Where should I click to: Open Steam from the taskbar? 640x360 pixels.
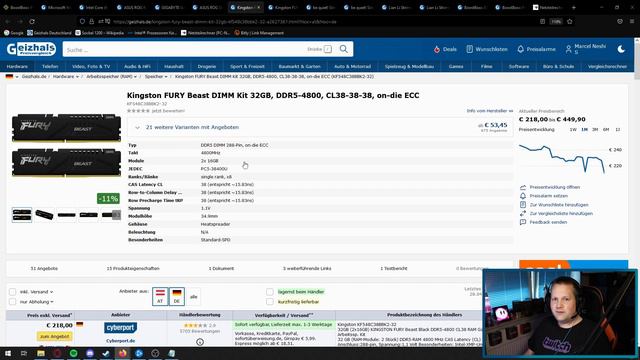(106, 353)
